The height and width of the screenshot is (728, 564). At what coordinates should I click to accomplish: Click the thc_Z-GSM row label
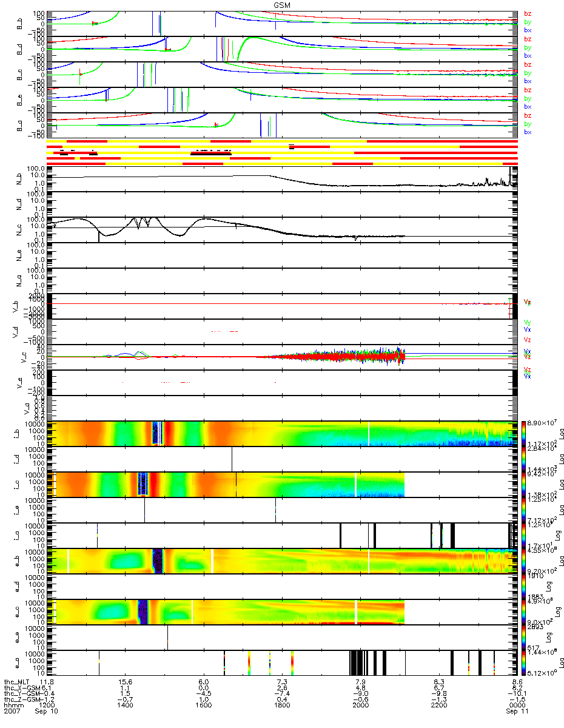coord(21,699)
